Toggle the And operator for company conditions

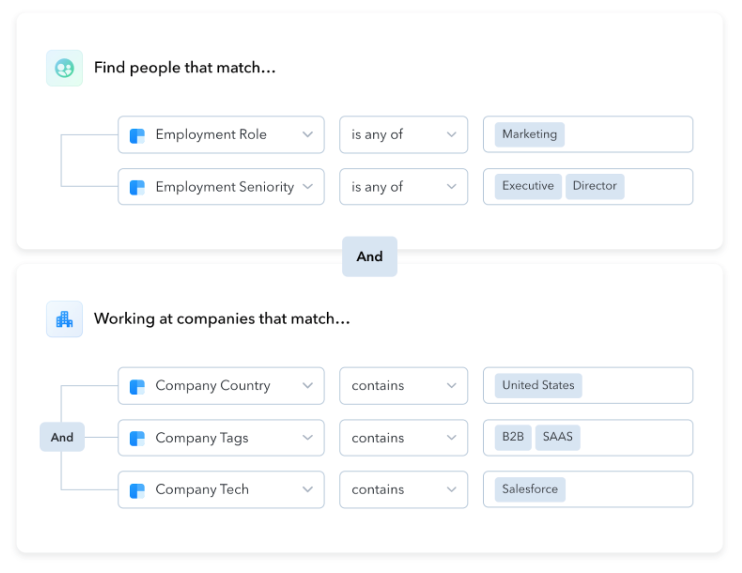coord(62,437)
